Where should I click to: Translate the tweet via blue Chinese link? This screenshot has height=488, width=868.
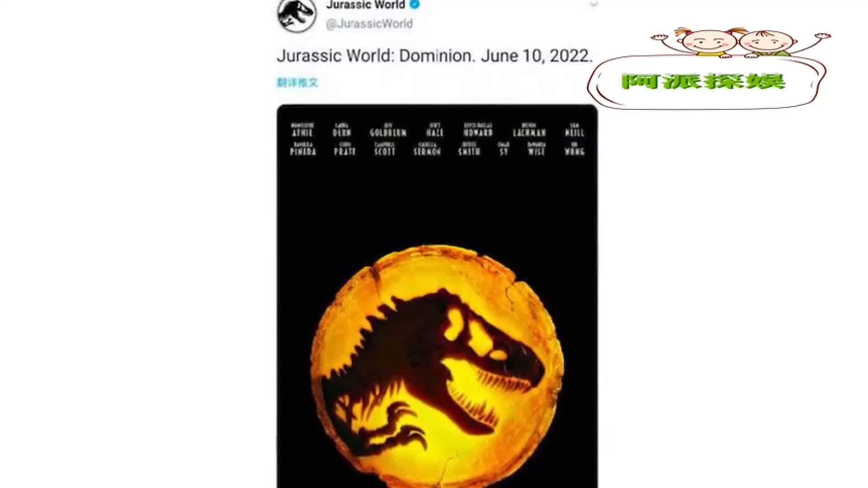click(x=297, y=82)
